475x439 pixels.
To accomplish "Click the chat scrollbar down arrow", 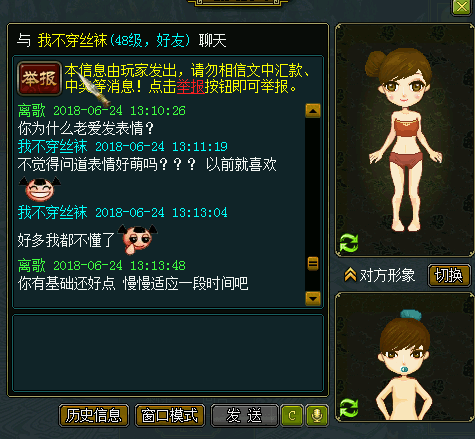I will click(x=313, y=298).
